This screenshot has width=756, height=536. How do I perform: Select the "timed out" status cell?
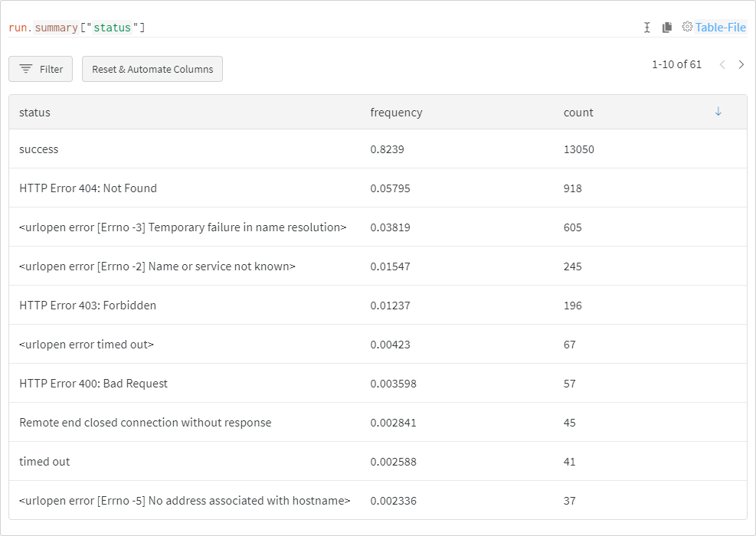point(44,462)
